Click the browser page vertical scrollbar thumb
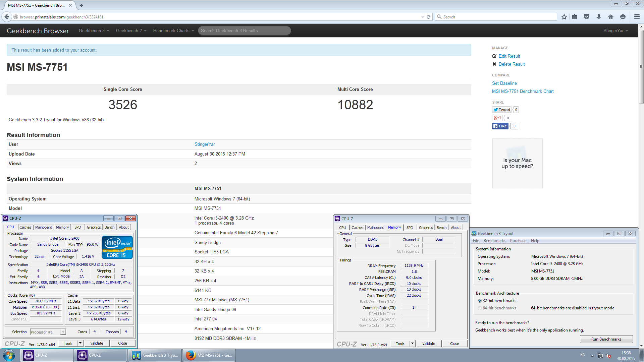The image size is (644, 362). click(641, 67)
